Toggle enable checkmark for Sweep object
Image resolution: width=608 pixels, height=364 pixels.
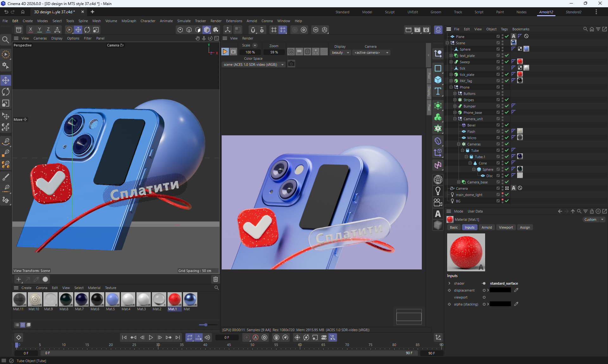(x=507, y=62)
